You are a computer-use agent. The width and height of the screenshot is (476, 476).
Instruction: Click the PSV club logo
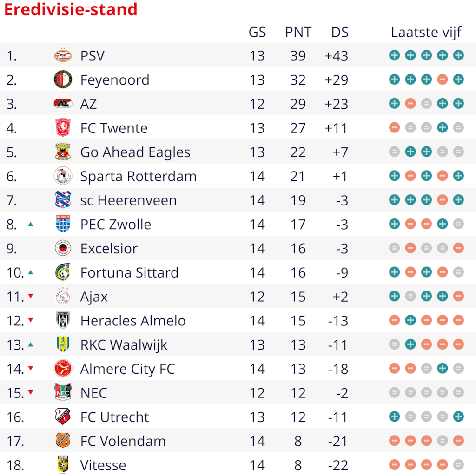pyautogui.click(x=63, y=56)
